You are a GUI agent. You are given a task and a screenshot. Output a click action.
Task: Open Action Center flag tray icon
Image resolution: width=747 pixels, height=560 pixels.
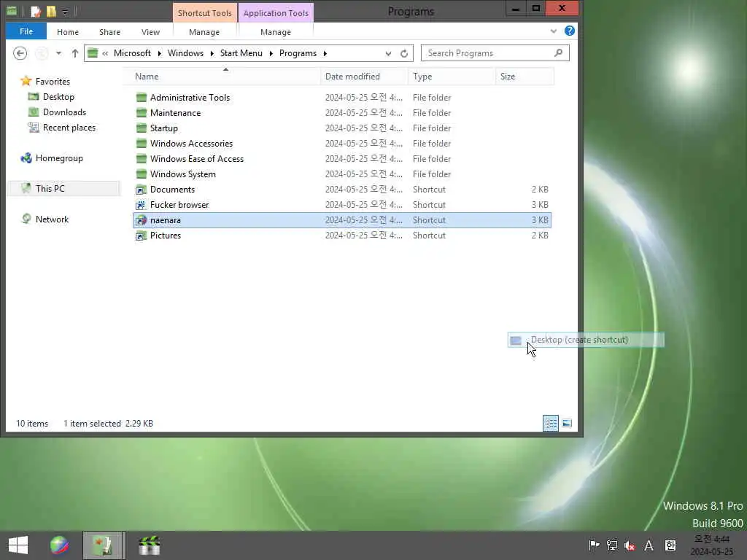(x=594, y=545)
